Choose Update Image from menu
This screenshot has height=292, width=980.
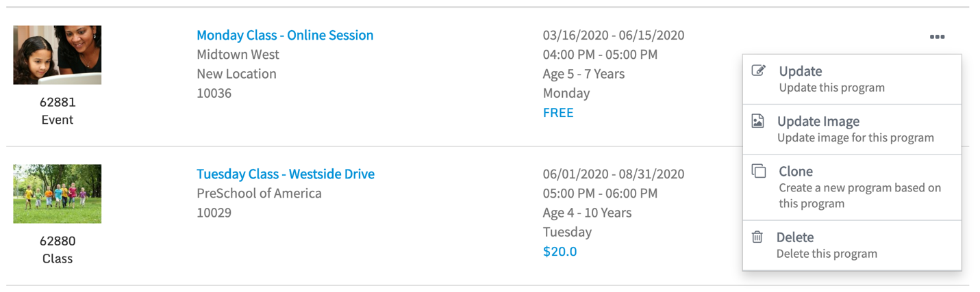coord(818,121)
